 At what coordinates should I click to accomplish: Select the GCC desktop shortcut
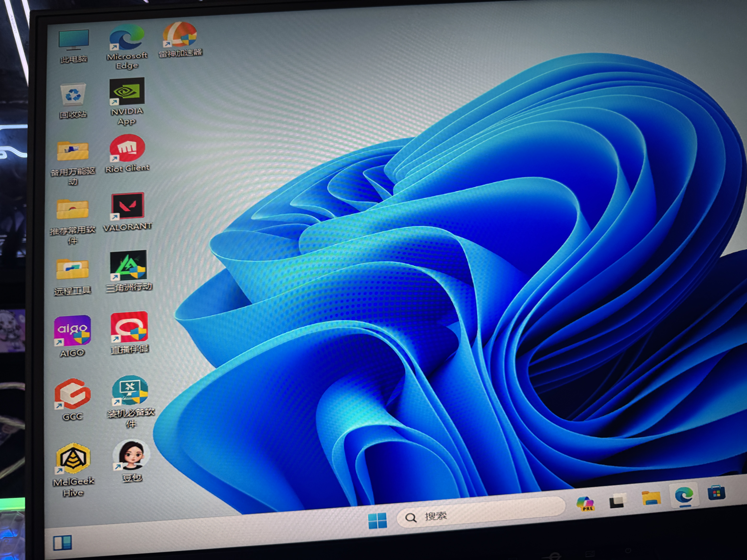pos(73,399)
